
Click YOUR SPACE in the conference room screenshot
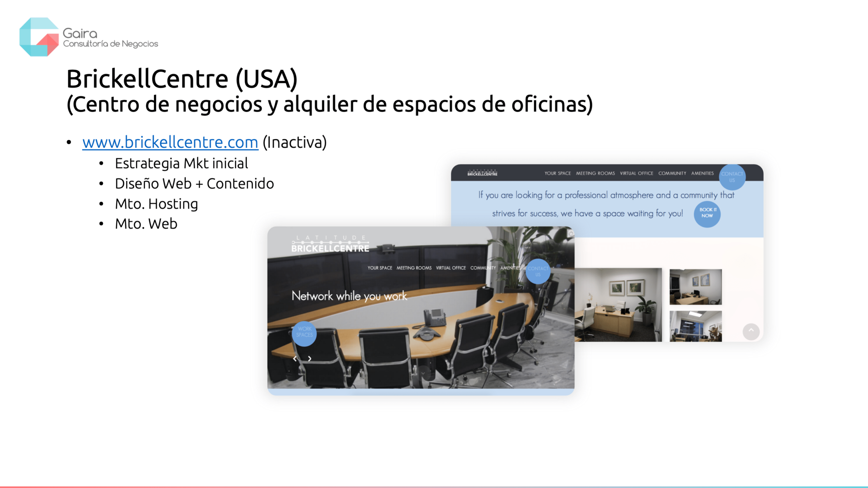(380, 268)
